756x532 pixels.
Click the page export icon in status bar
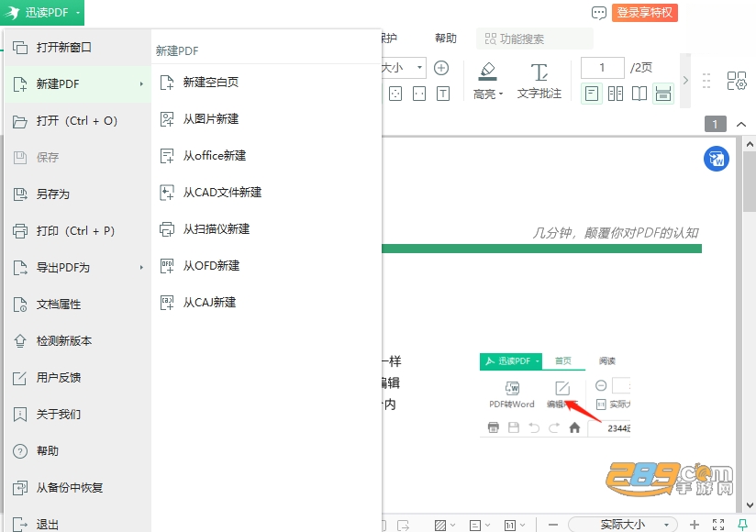[404, 526]
